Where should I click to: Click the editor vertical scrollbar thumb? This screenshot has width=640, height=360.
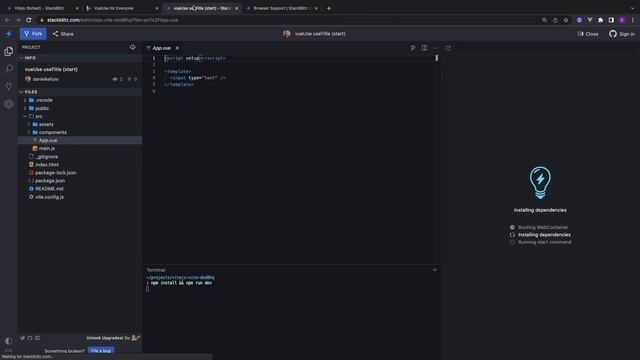[x=436, y=58]
